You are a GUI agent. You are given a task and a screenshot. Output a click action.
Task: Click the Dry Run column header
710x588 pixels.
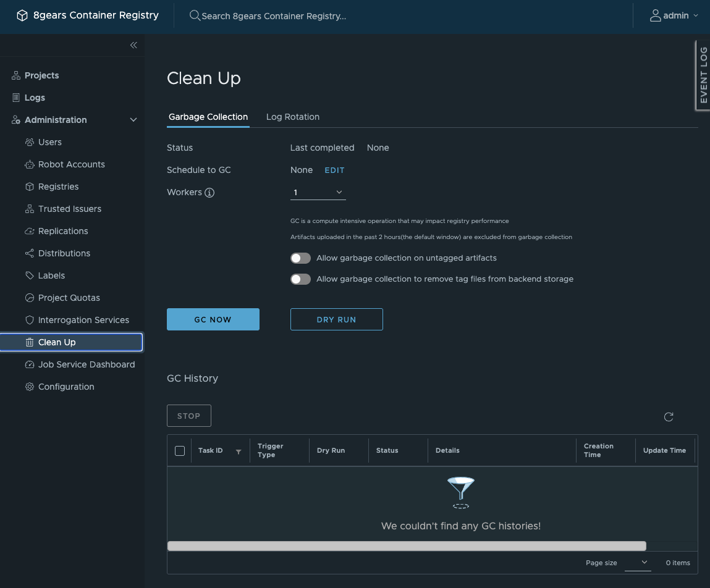click(x=331, y=450)
